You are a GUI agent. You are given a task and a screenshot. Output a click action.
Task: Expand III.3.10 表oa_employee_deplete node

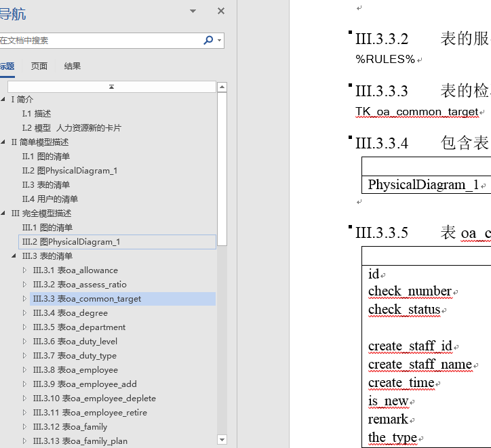coord(24,399)
